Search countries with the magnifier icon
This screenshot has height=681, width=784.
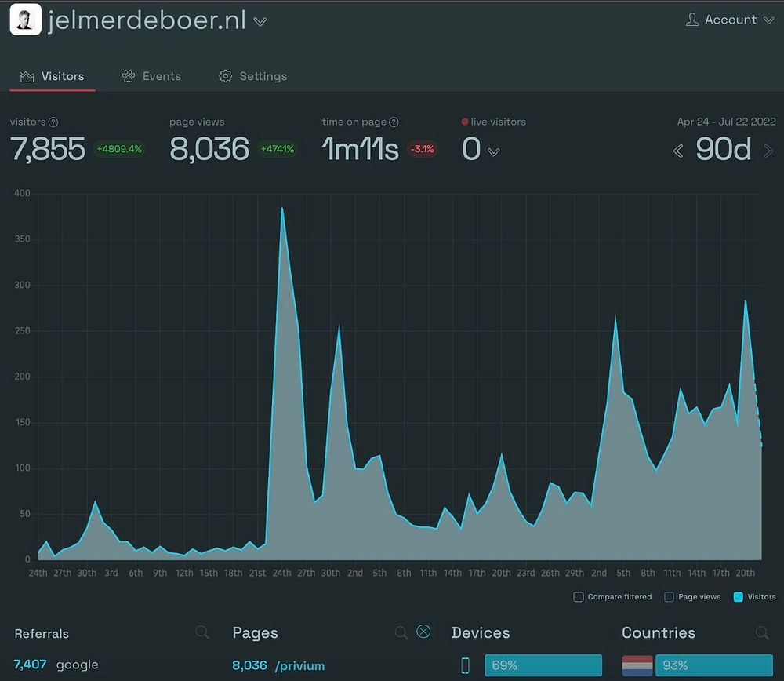[x=762, y=632]
